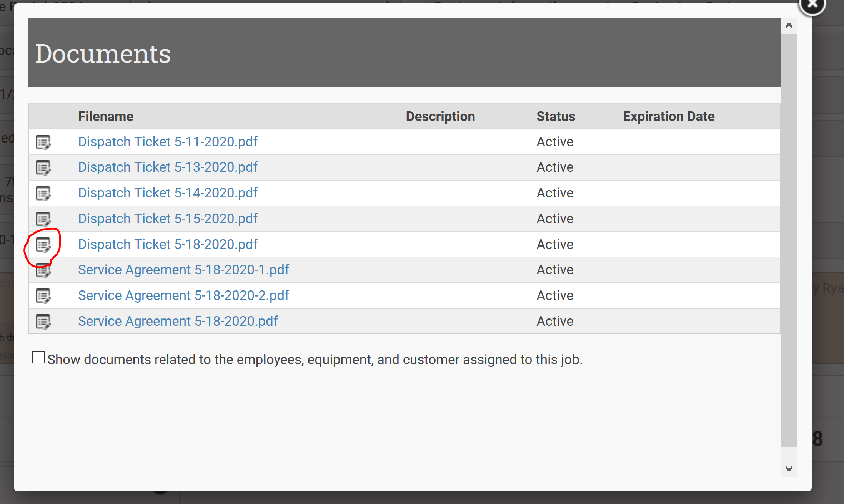Edit icon for Service Agreement 5-18-2020-2.pdf
This screenshot has width=844, height=504.
[43, 296]
